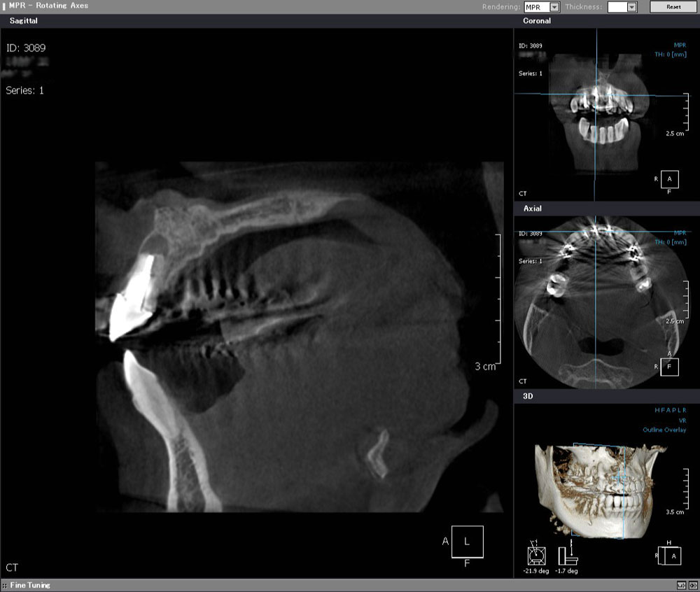Select the Axial view header
This screenshot has height=592, width=700.
532,209
